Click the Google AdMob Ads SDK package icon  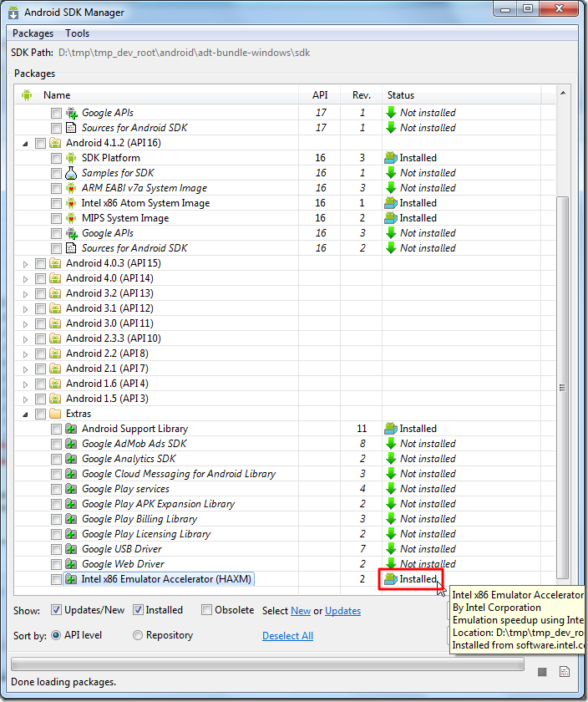tap(71, 444)
